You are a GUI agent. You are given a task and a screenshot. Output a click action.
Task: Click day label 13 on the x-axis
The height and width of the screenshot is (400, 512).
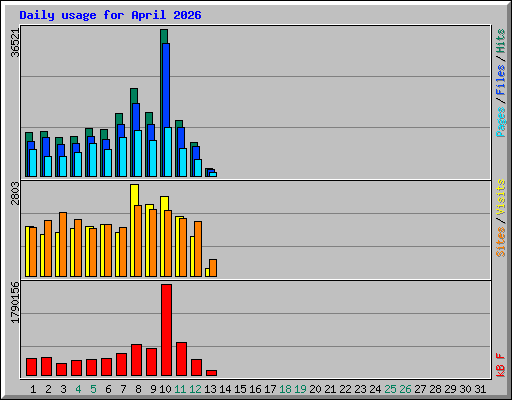210,389
